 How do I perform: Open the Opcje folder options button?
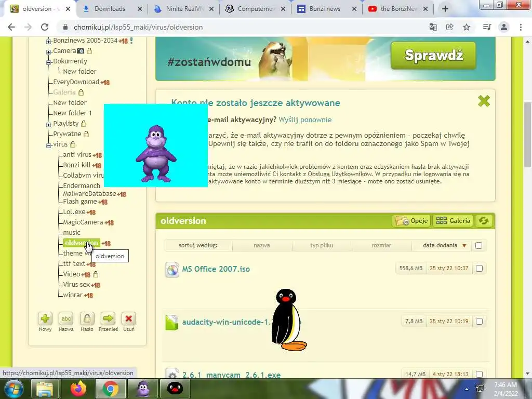411,221
